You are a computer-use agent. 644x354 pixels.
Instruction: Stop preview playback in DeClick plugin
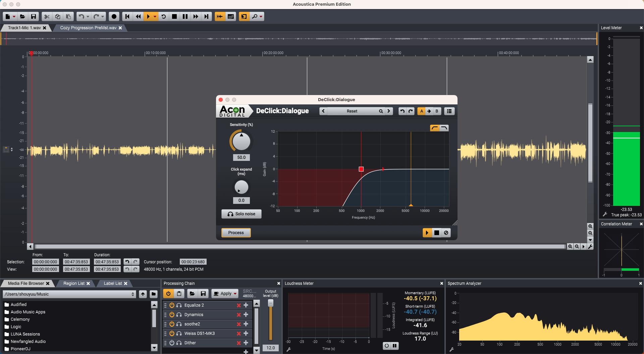(437, 233)
